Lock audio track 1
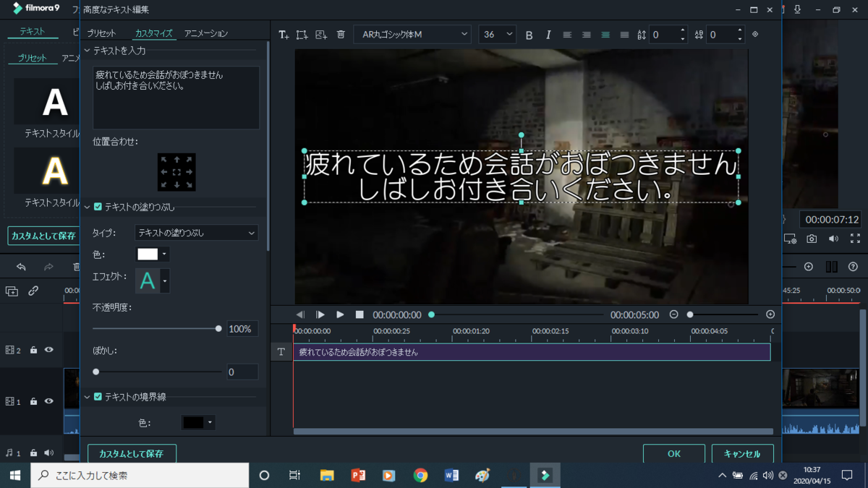 (33, 453)
